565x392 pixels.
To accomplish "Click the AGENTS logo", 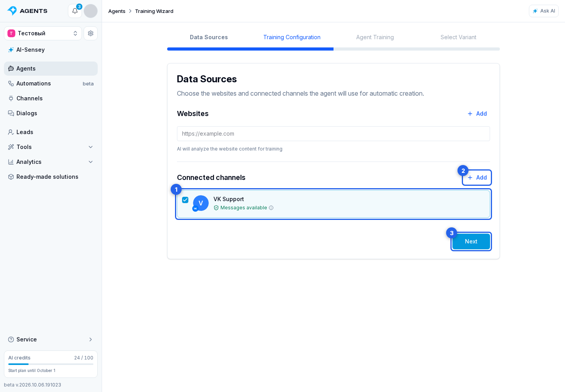I will tap(27, 11).
